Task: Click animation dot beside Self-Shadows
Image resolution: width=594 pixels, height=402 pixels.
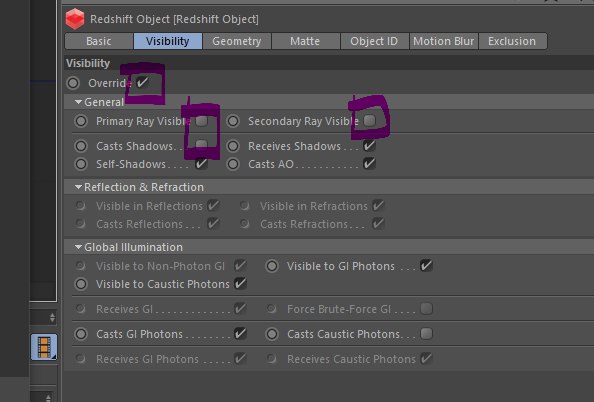Action: [x=81, y=164]
